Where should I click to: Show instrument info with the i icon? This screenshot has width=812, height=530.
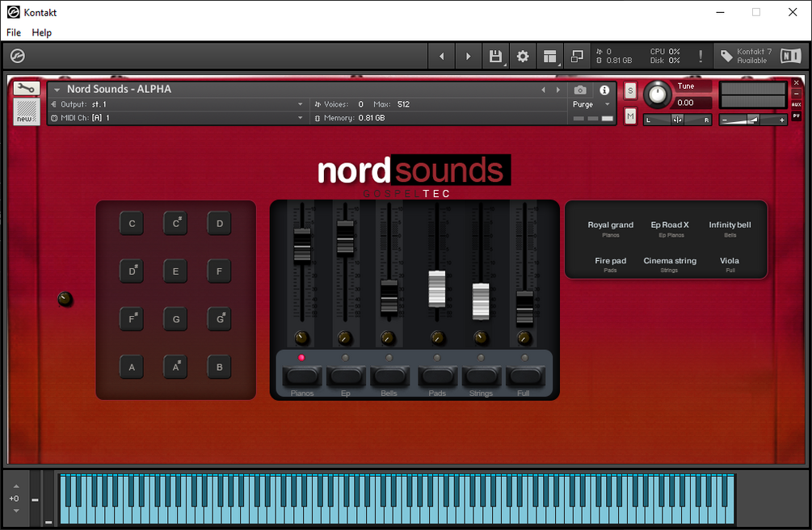click(x=604, y=90)
